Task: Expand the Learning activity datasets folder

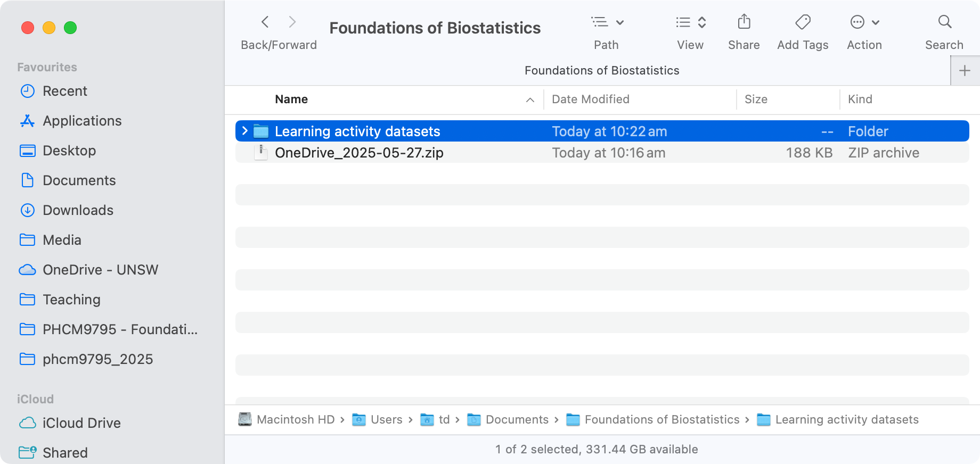Action: coord(244,131)
